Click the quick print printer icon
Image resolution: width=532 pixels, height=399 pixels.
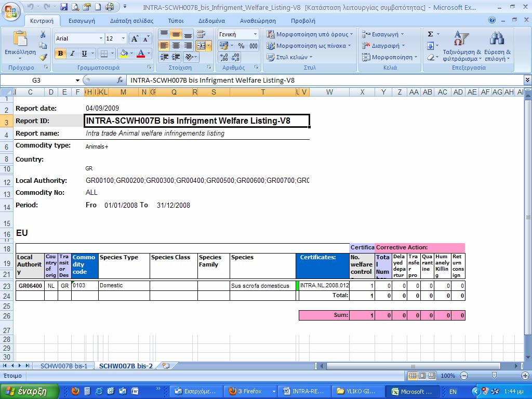110,7
